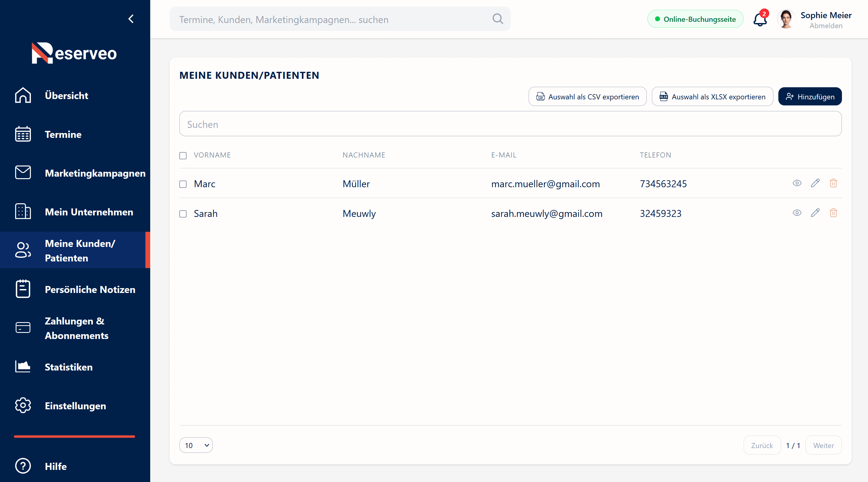
Task: Select the checkbox for Marc Müller
Action: [183, 184]
